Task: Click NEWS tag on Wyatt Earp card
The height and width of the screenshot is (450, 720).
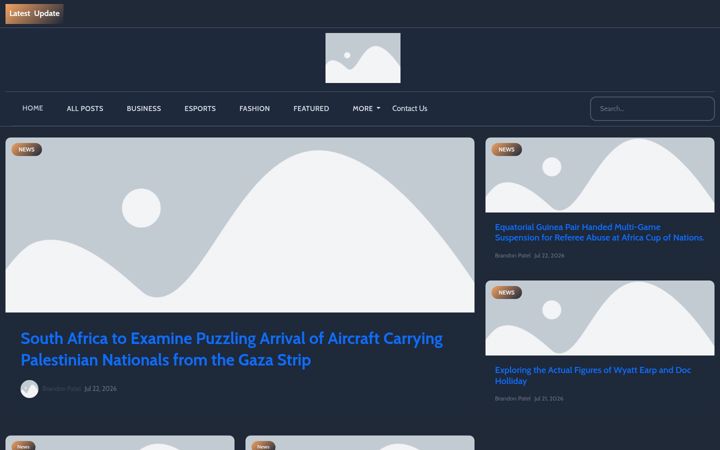Action: point(506,292)
